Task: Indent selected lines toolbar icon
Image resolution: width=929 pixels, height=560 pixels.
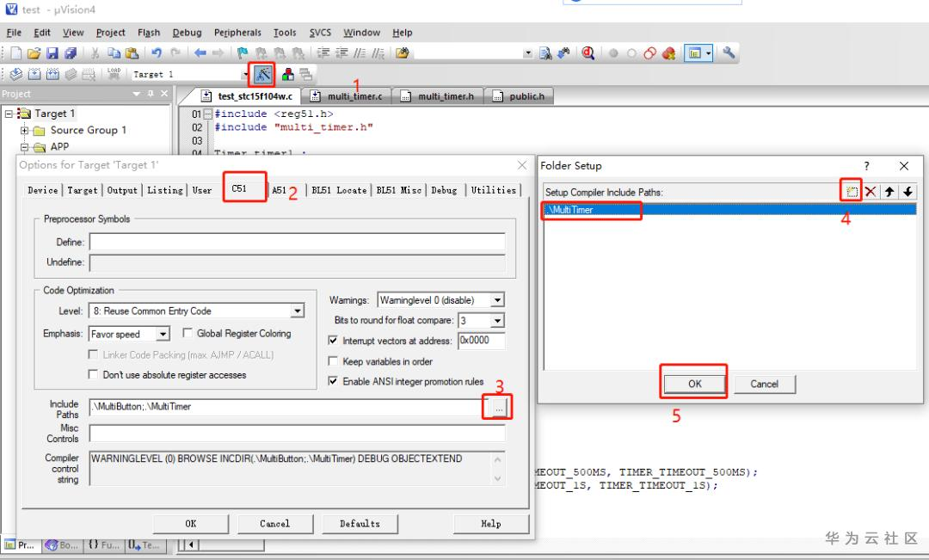Action: (x=323, y=53)
